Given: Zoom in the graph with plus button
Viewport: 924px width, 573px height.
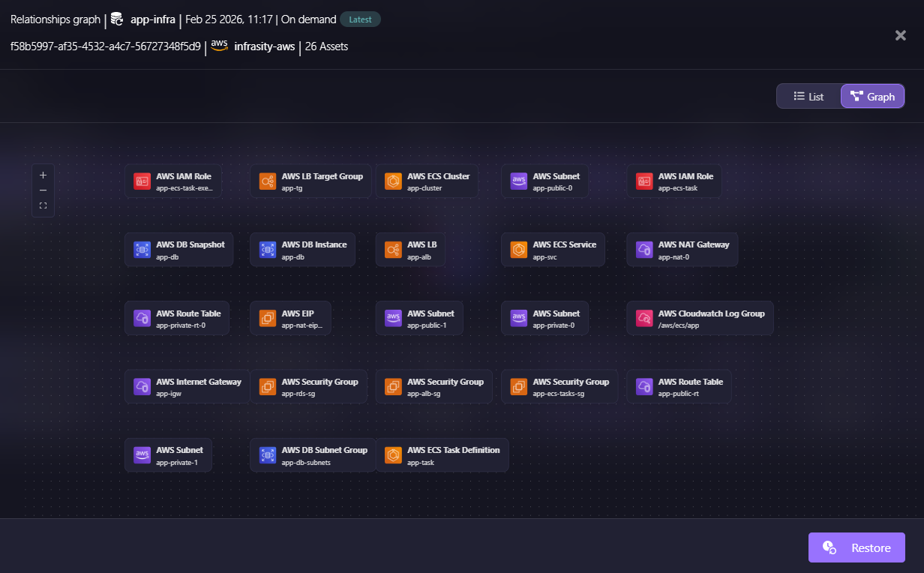Looking at the screenshot, I should (43, 175).
